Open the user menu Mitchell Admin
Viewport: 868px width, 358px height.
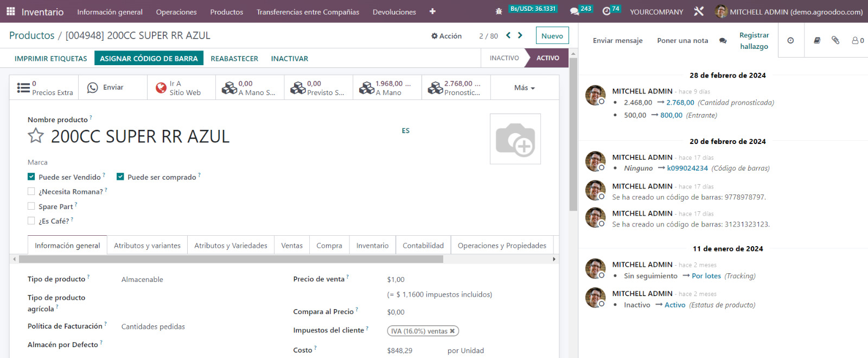point(789,11)
